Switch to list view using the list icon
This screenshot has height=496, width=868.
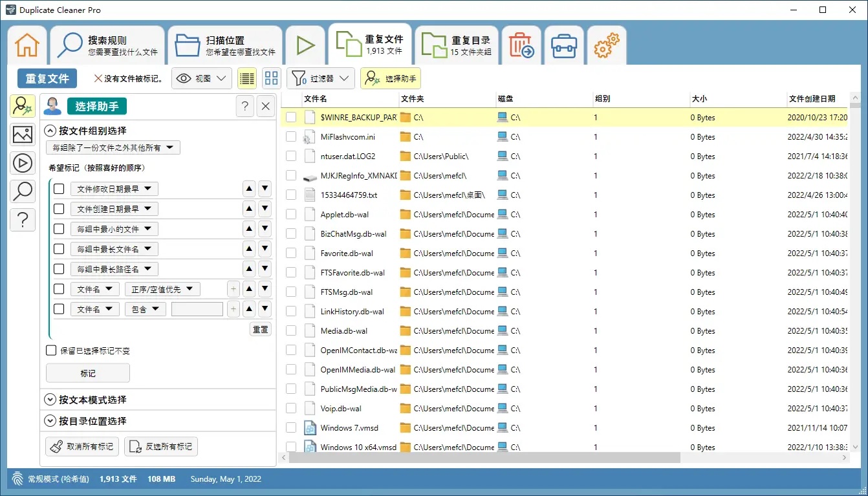coord(246,78)
